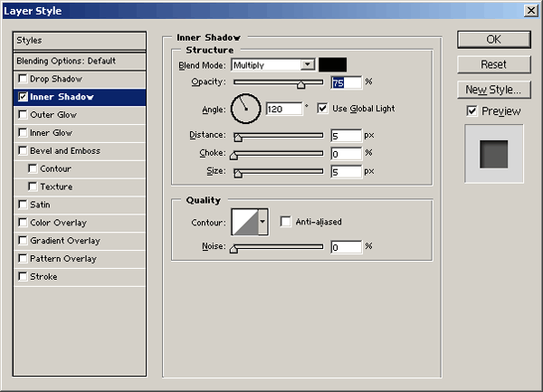Tick the Bevel and Emboss checkbox
This screenshot has height=392, width=543.
point(23,150)
